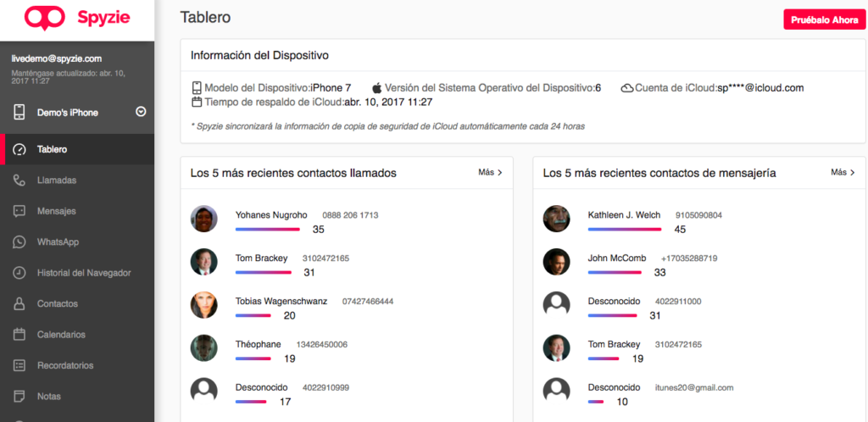The image size is (868, 422).
Task: Open the Llamadas menu item
Action: 77,180
